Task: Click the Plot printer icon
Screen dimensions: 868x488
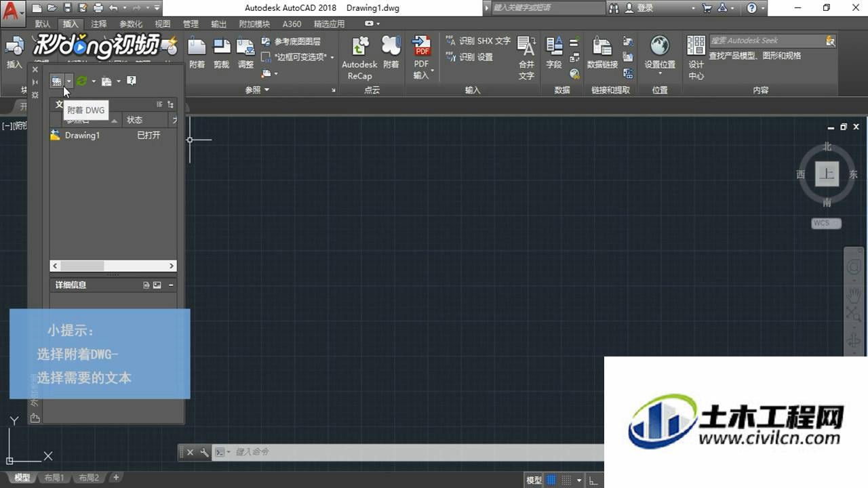Action: pos(98,8)
